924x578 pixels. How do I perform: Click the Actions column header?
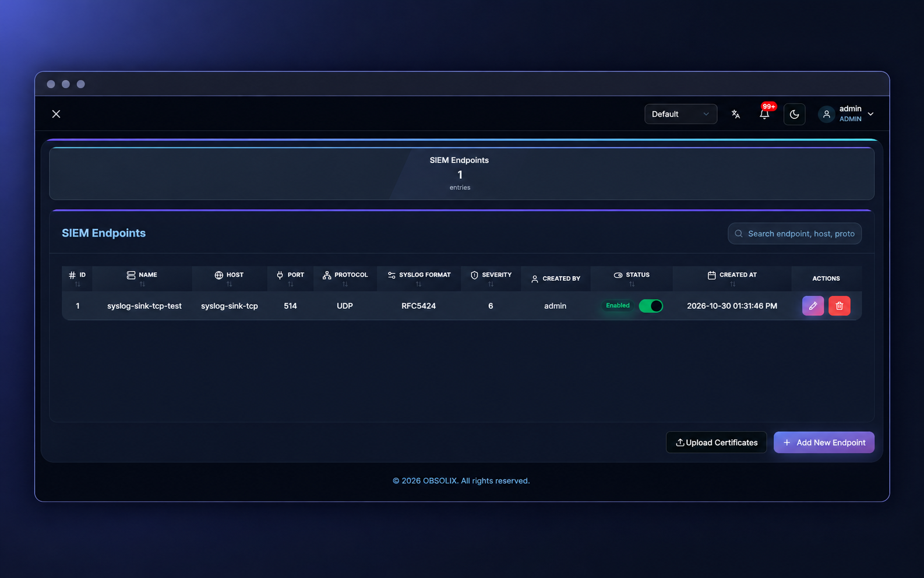click(826, 279)
